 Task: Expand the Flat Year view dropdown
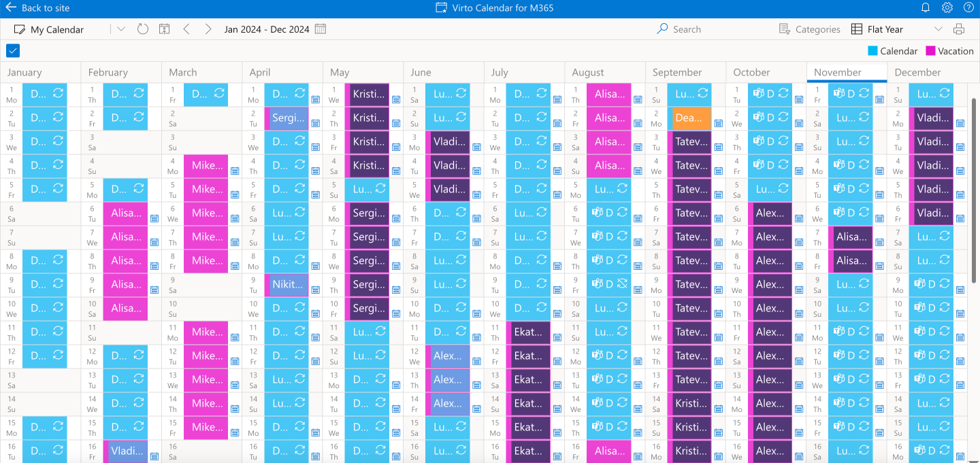[x=938, y=29]
